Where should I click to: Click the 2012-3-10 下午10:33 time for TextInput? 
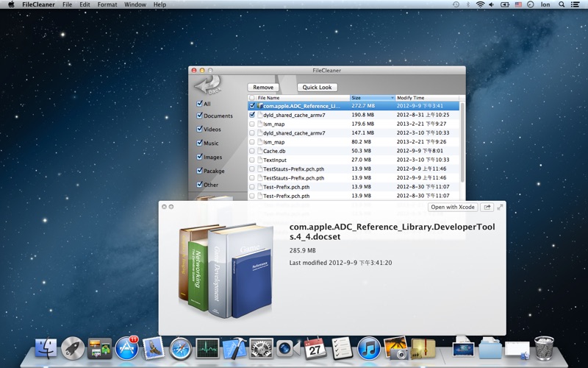pyautogui.click(x=423, y=160)
